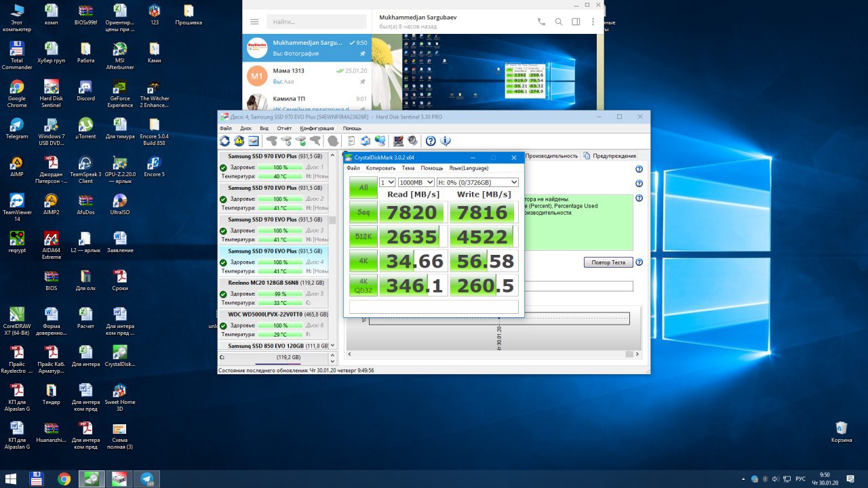
Task: Switch to Производительность tab
Action: (551, 156)
